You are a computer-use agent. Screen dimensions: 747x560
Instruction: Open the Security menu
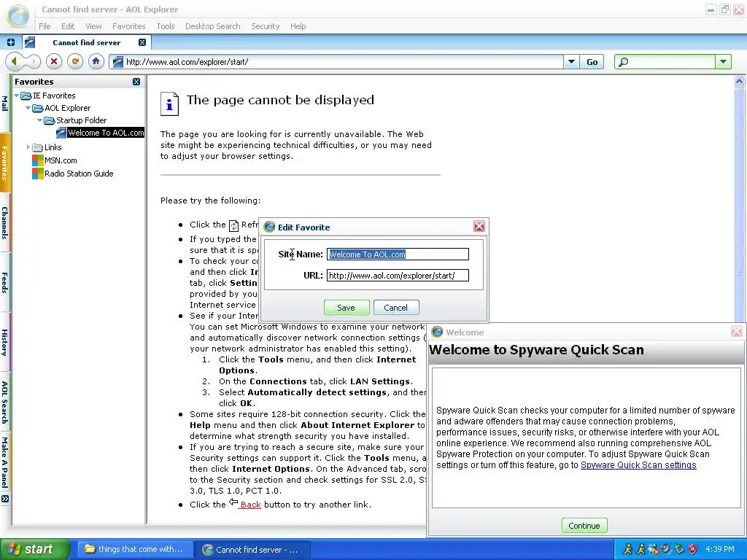265,26
